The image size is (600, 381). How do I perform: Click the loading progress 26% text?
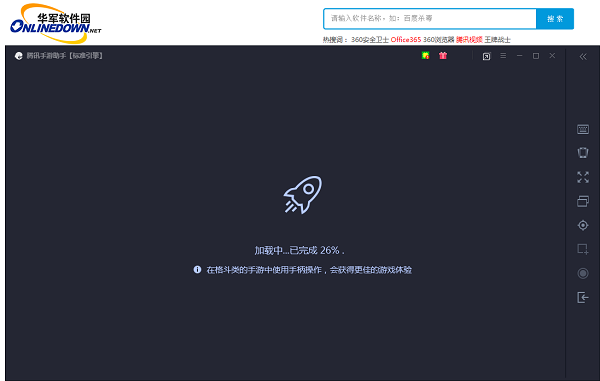300,250
